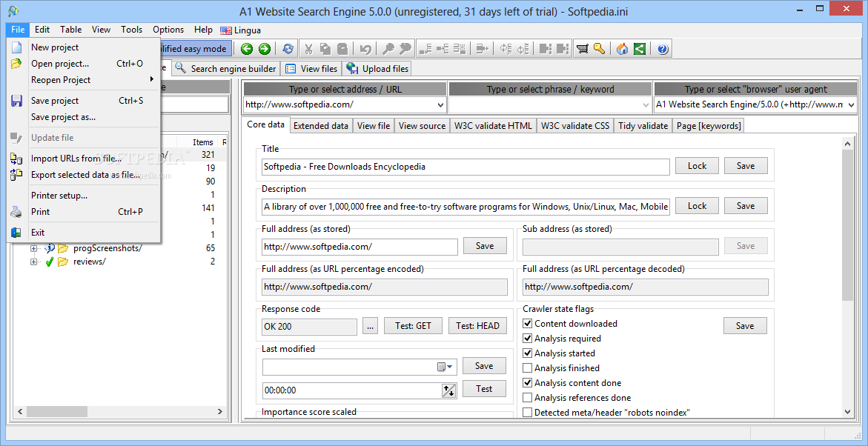Click the ellipsis button next to response code

[x=371, y=327]
